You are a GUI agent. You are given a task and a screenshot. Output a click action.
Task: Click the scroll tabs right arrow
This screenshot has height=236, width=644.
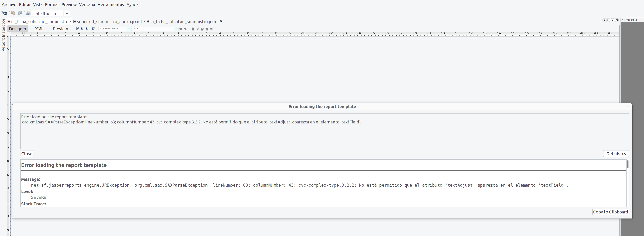pyautogui.click(x=608, y=20)
